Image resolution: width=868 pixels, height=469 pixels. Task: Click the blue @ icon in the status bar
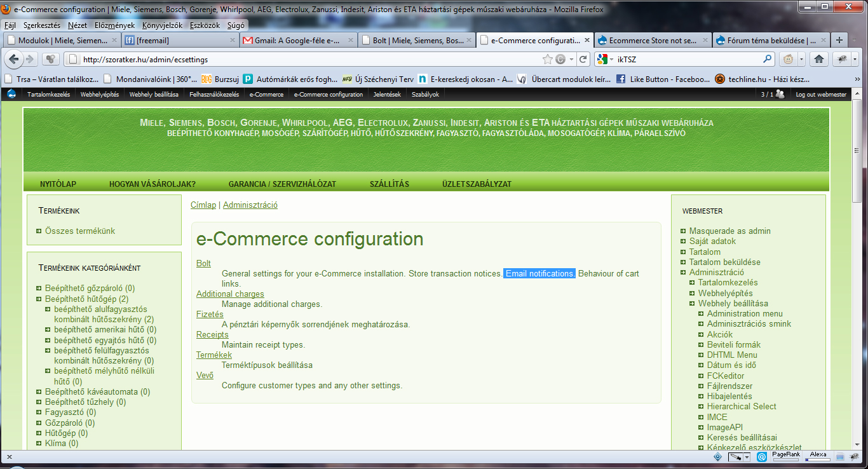tap(761, 457)
